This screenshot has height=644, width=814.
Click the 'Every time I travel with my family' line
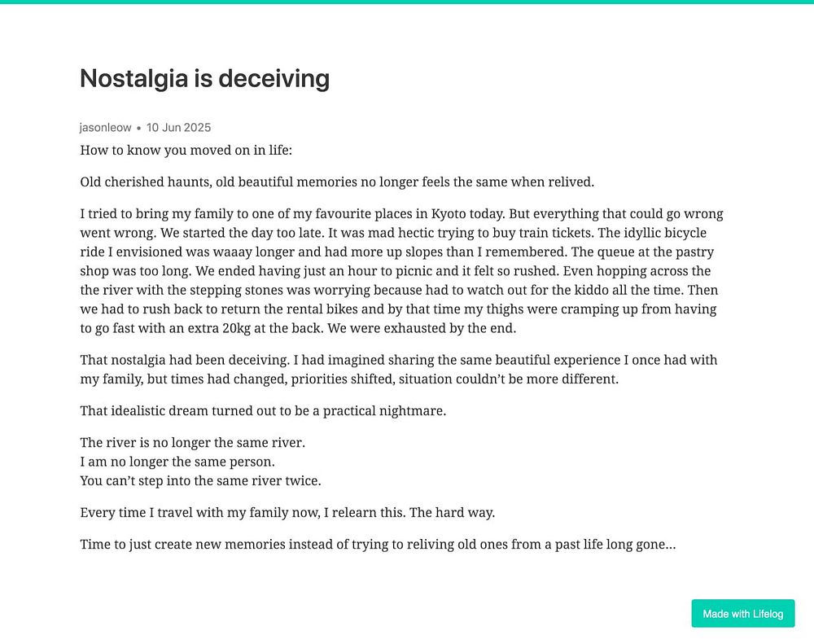287,512
